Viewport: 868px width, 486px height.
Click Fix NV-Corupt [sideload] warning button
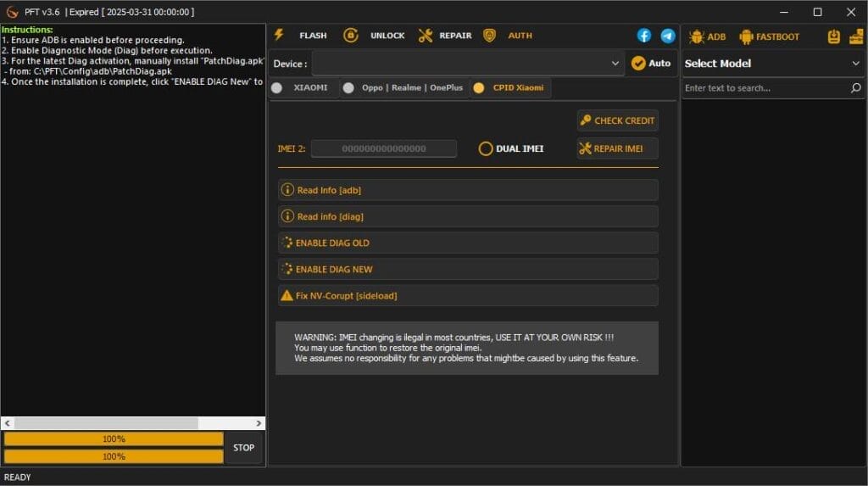pos(468,296)
